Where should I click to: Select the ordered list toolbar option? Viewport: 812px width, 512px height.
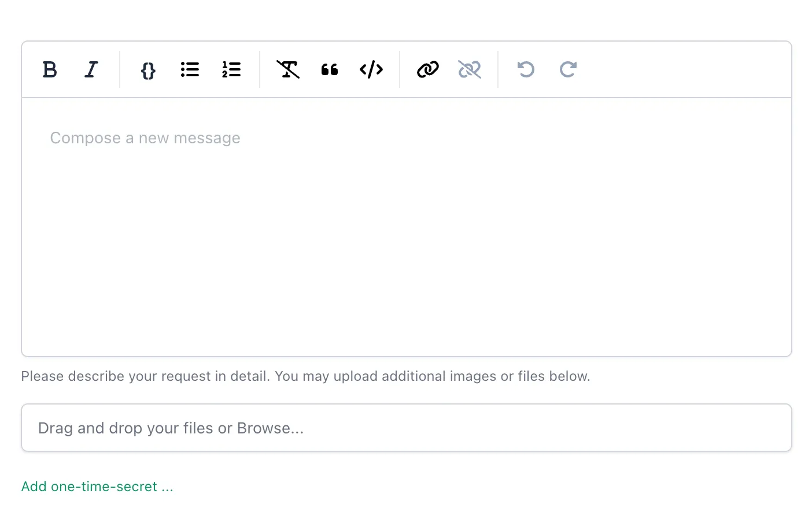[x=231, y=69]
